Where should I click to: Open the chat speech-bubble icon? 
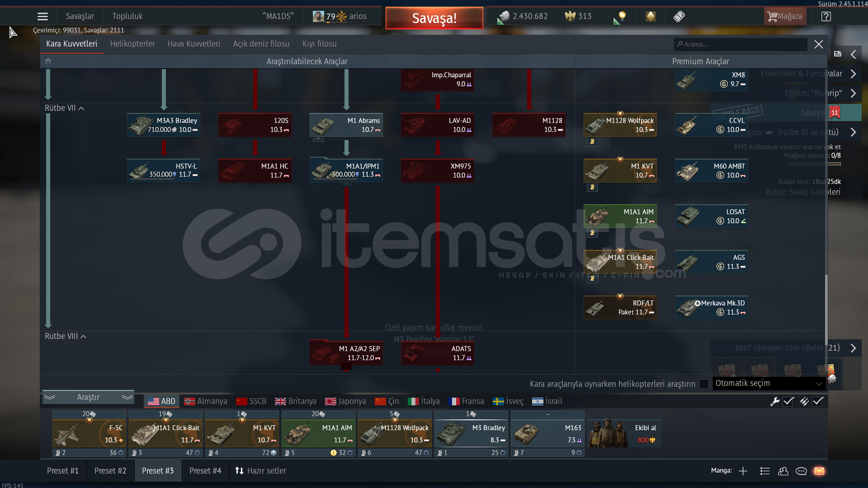[x=801, y=471]
